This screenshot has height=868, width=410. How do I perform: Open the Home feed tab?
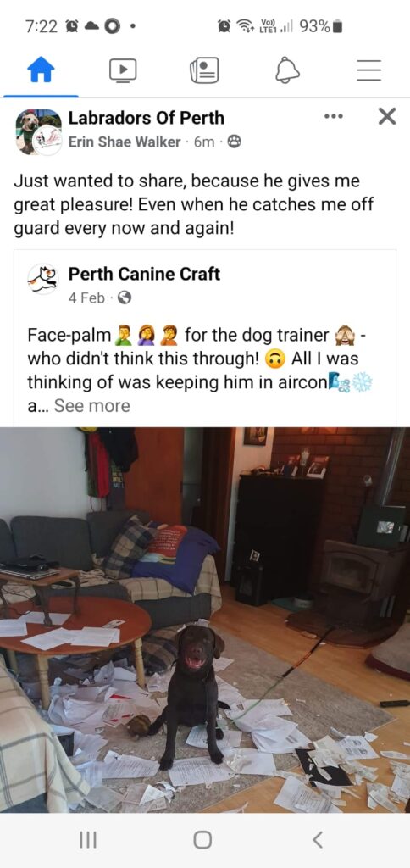(41, 71)
